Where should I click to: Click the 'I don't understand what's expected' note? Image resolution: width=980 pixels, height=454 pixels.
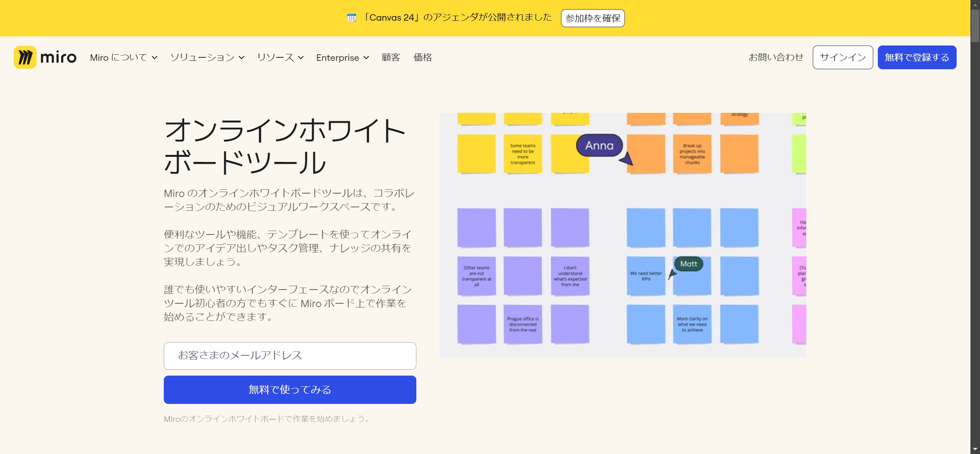click(x=570, y=276)
